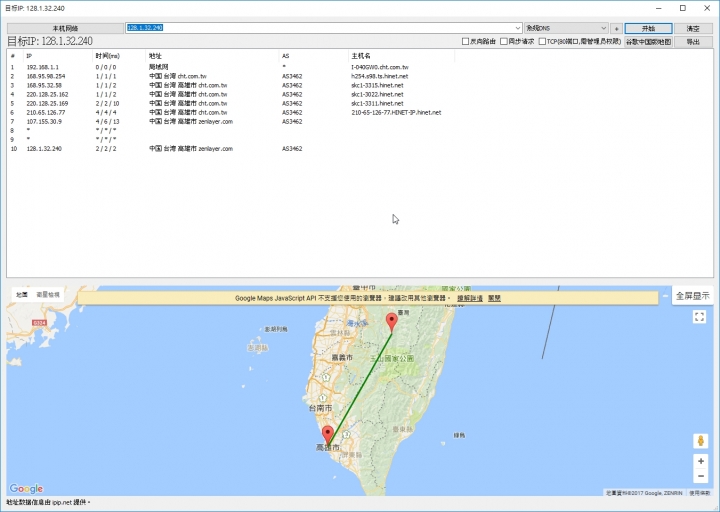Click the 时间(ms) column header

[119, 56]
